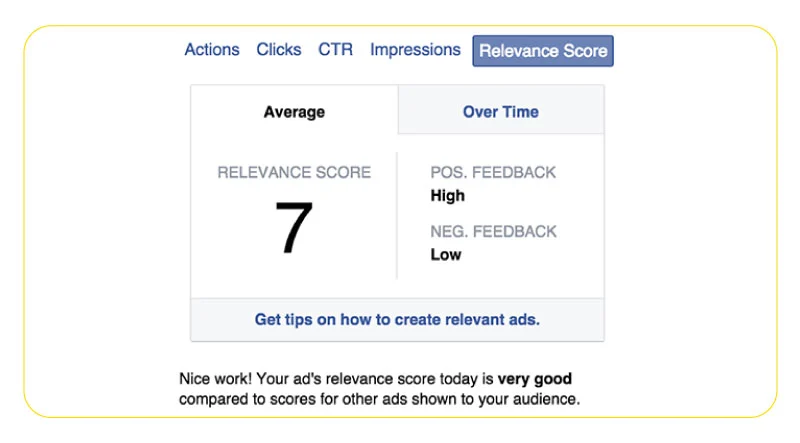Select the High positive feedback value

point(447,195)
